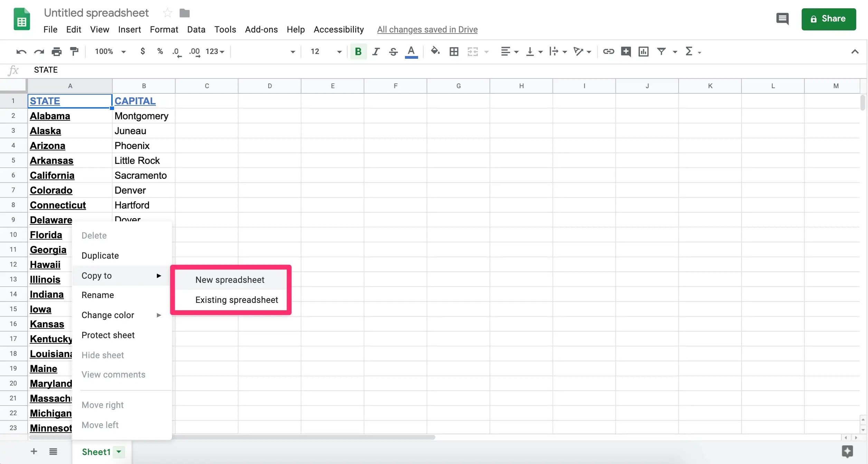
Task: Insert a chart using toolbar icon
Action: [643, 52]
